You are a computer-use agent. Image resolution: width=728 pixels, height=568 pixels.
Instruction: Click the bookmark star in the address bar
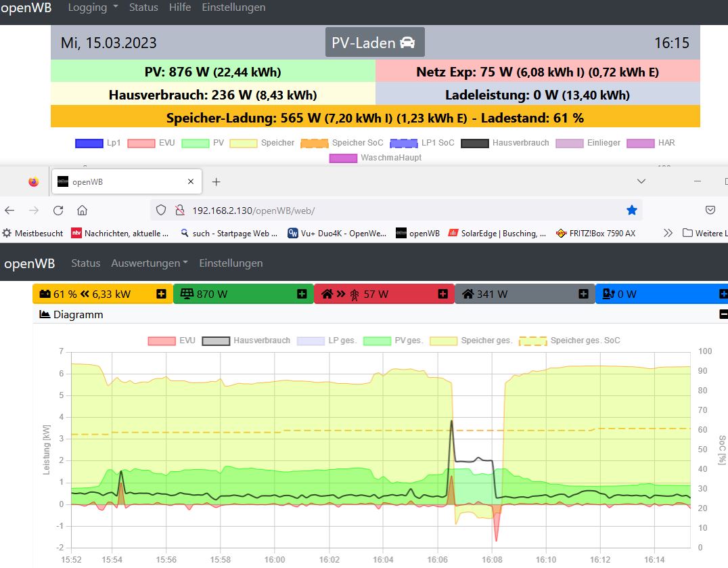tap(632, 210)
